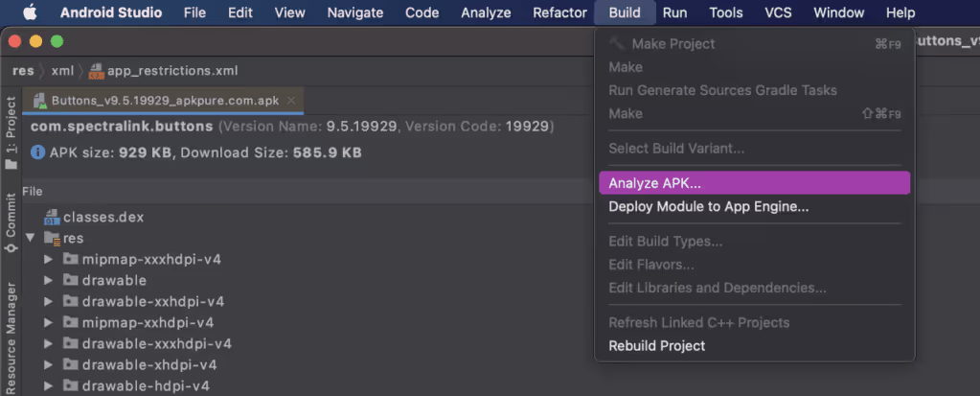Expand the drawable-hdpi-v4 folder
The height and width of the screenshot is (396, 980).
point(48,386)
